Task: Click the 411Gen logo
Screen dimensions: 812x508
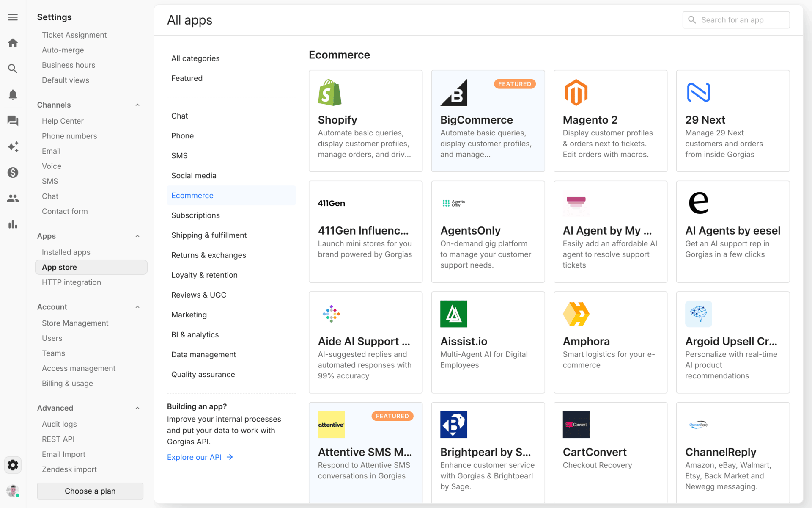Action: (331, 203)
